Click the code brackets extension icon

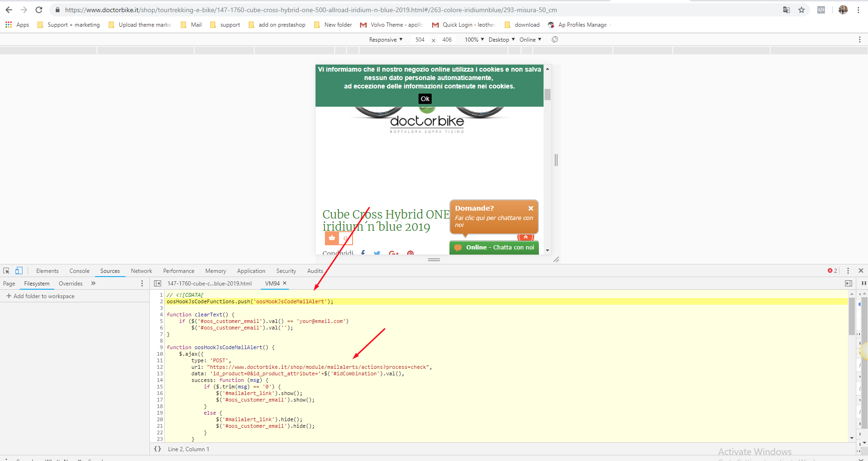click(821, 10)
